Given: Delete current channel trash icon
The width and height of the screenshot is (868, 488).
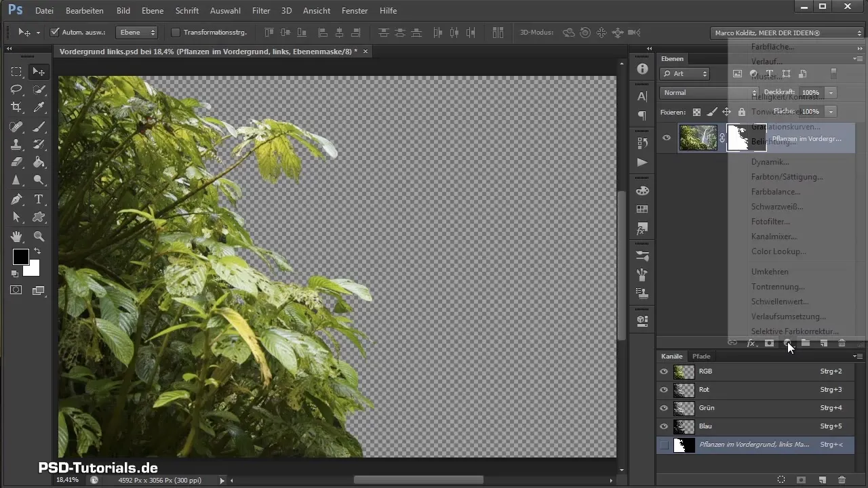Looking at the screenshot, I should 842,479.
